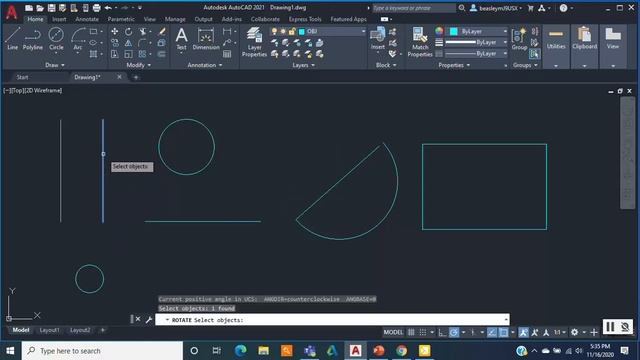
Task: Toggle Object Snap Tracking in status bar
Action: click(x=492, y=332)
